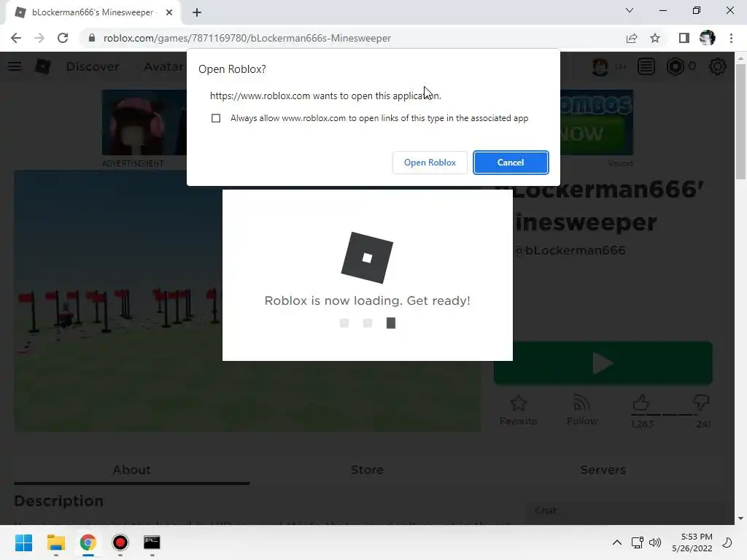Screen dimensions: 747x560
Task: Click the volume speaker tray icon
Action: 655,542
